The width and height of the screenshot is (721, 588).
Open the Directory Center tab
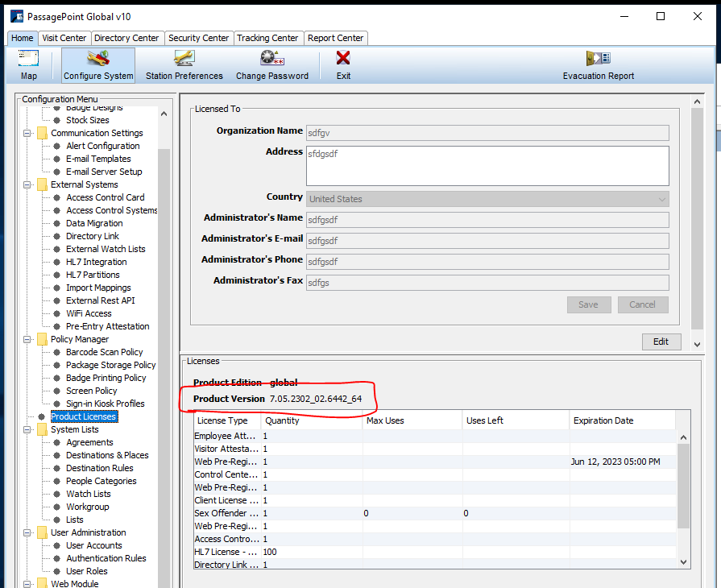[x=126, y=38]
